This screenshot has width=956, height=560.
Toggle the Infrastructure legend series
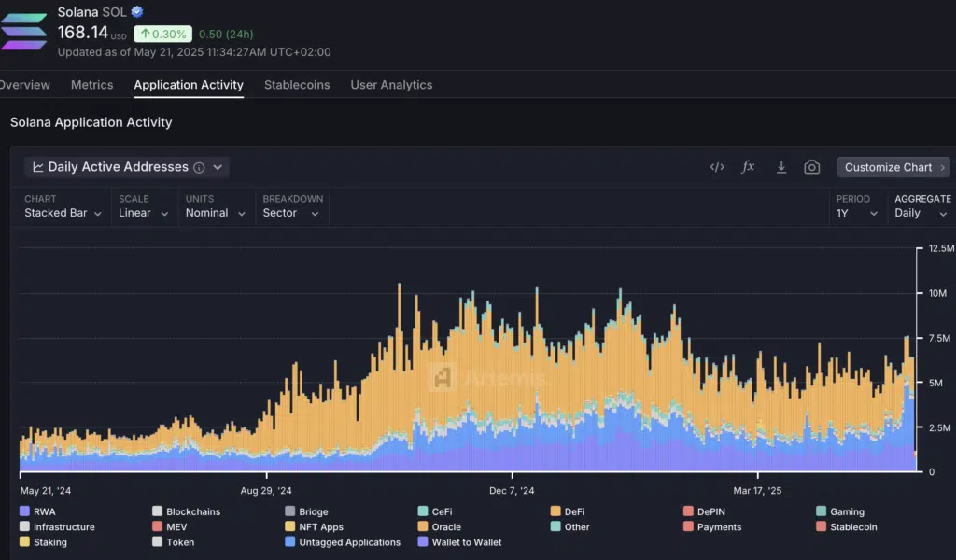click(57, 527)
